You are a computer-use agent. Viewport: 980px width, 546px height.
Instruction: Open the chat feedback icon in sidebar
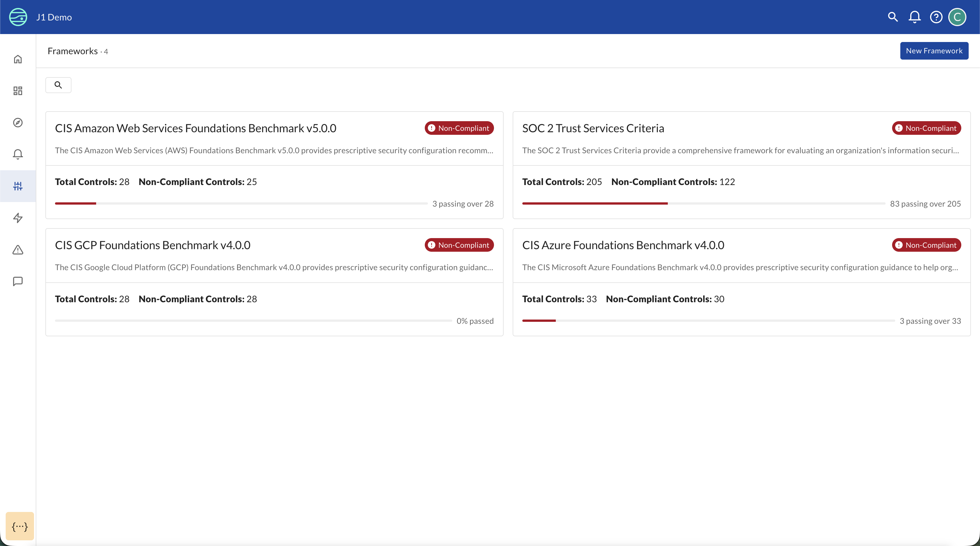pos(18,282)
